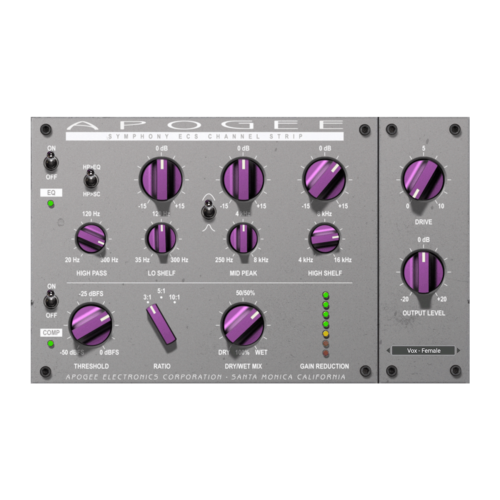500x500 pixels.
Task: Click the Lo Shelf gain knob
Action: (162, 179)
